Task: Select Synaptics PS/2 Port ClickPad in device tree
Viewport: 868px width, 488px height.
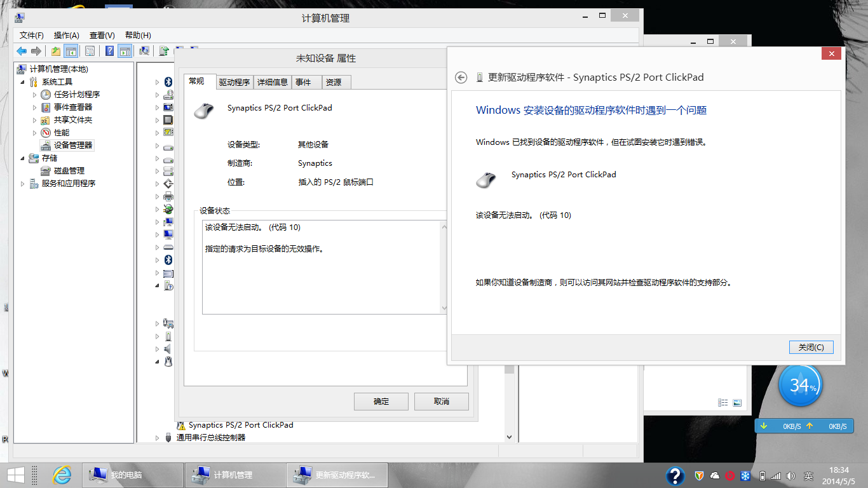Action: 241,425
